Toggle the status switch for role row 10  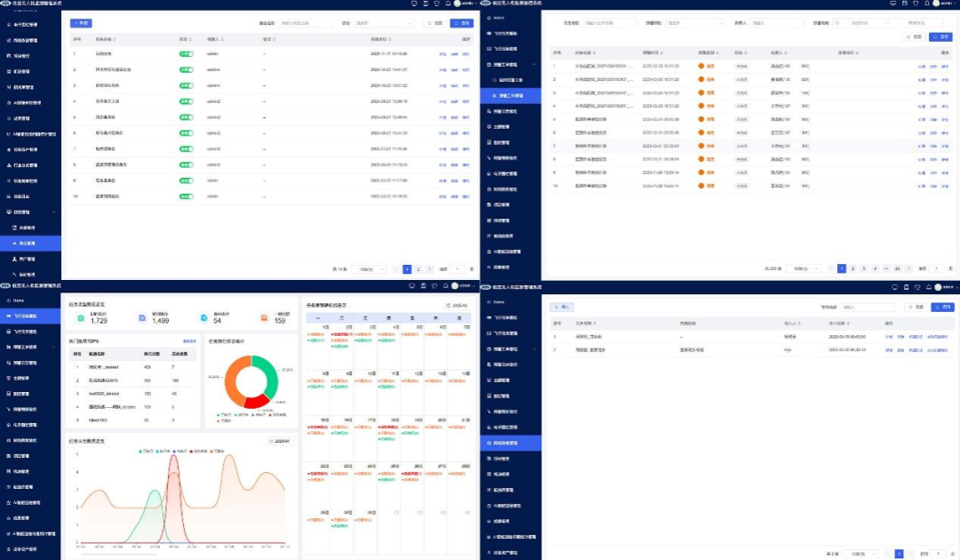[187, 195]
